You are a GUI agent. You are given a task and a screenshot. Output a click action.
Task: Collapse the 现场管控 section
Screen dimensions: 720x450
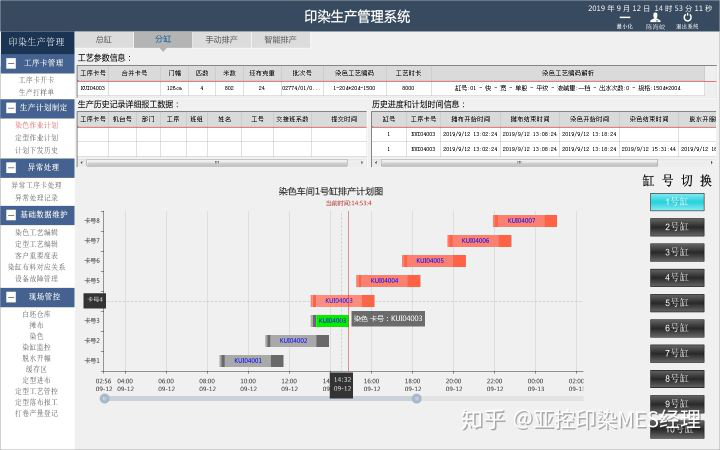(x=11, y=297)
